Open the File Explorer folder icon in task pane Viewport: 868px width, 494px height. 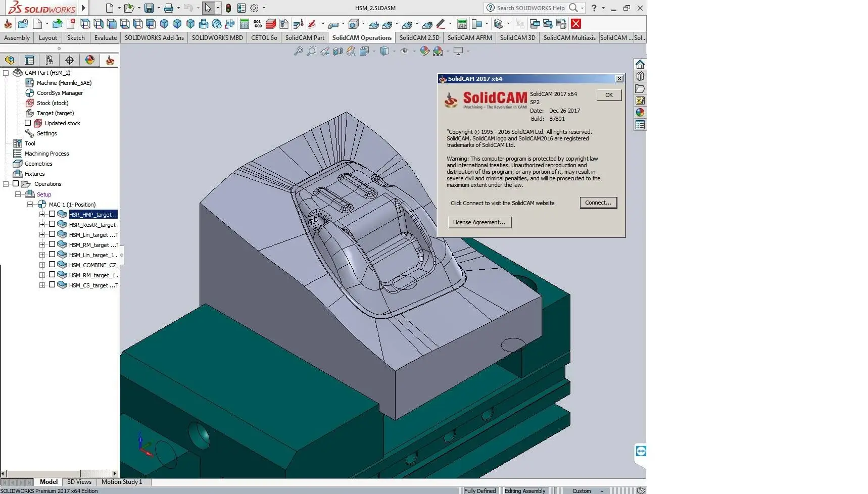[x=640, y=88]
